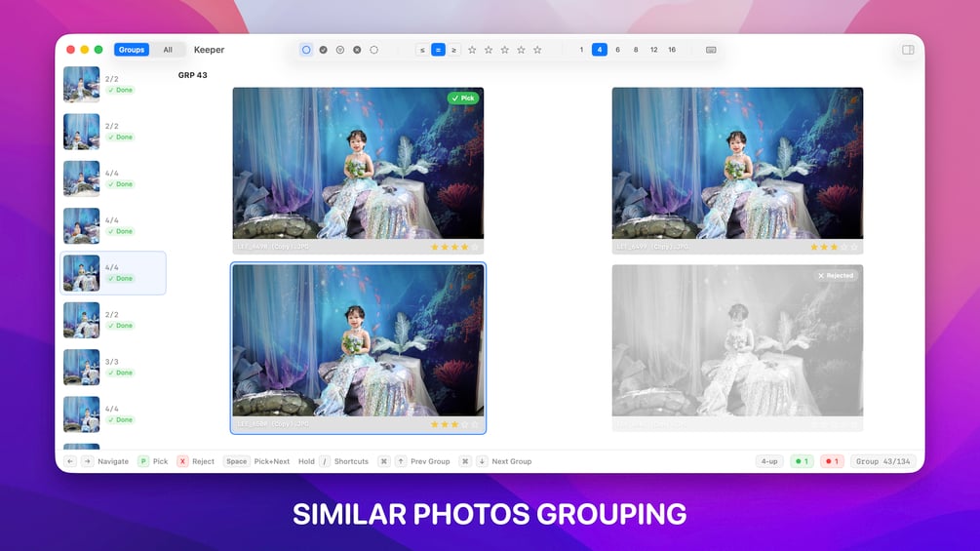Image resolution: width=980 pixels, height=551 pixels.
Task: Select 3/3 group in sidebar
Action: 113,368
